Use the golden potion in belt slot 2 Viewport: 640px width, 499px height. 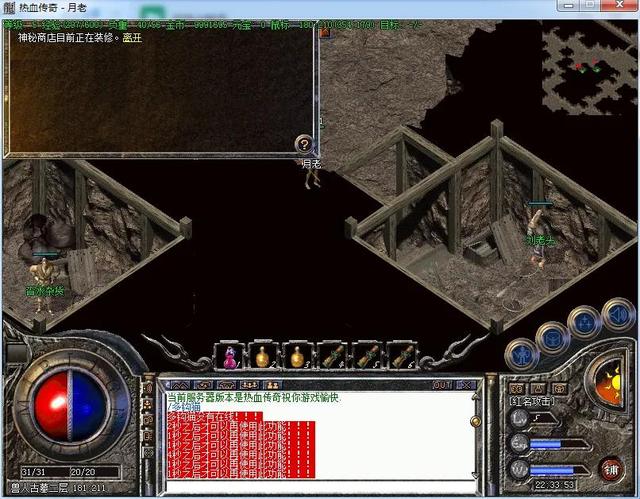point(263,357)
